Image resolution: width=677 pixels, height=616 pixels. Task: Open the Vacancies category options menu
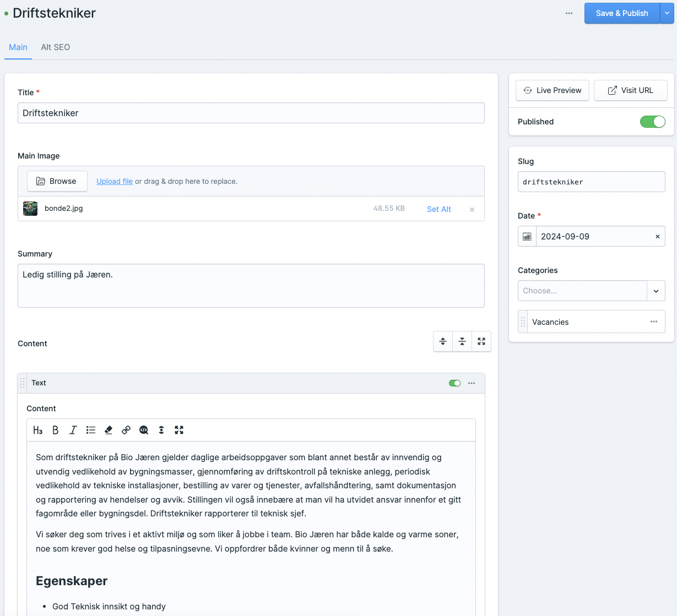point(654,322)
